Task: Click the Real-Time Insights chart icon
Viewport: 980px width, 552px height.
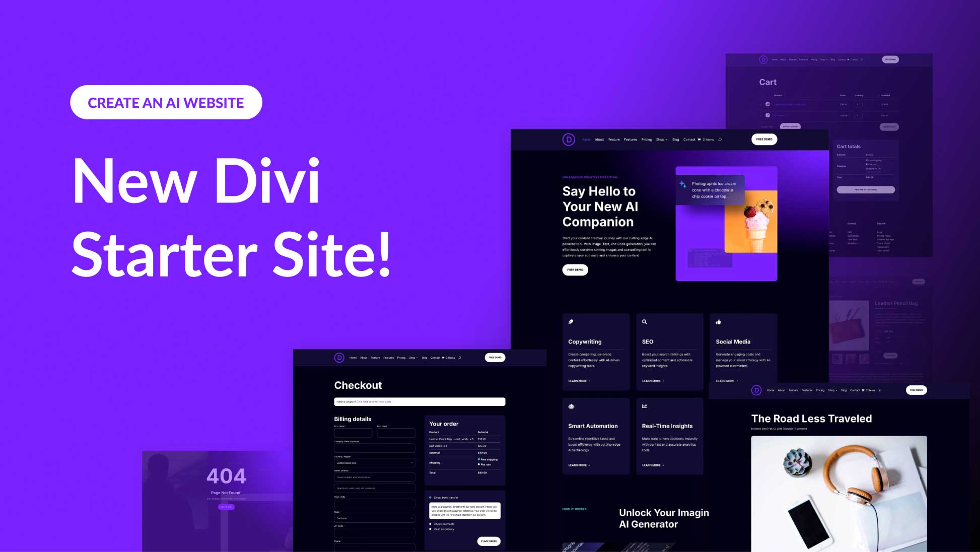Action: pyautogui.click(x=645, y=406)
